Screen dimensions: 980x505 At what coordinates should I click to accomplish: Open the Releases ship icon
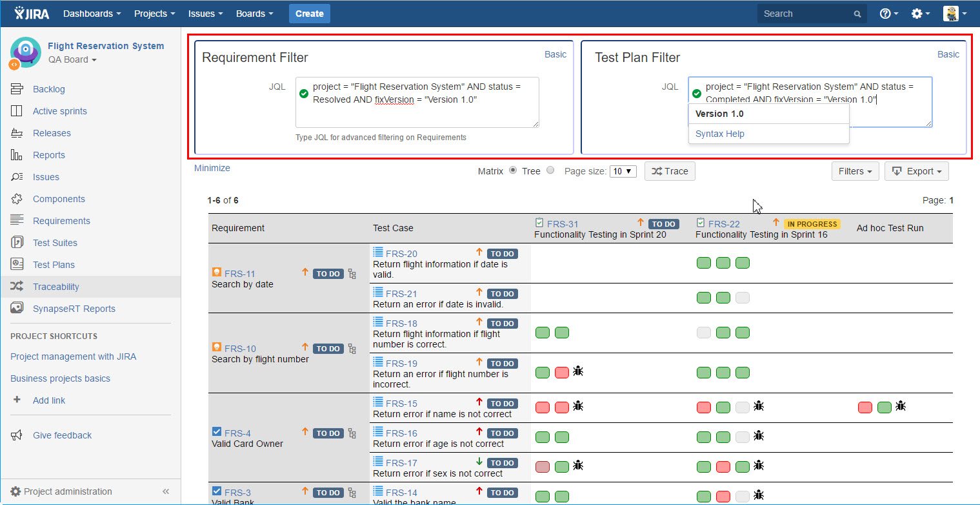[x=17, y=133]
